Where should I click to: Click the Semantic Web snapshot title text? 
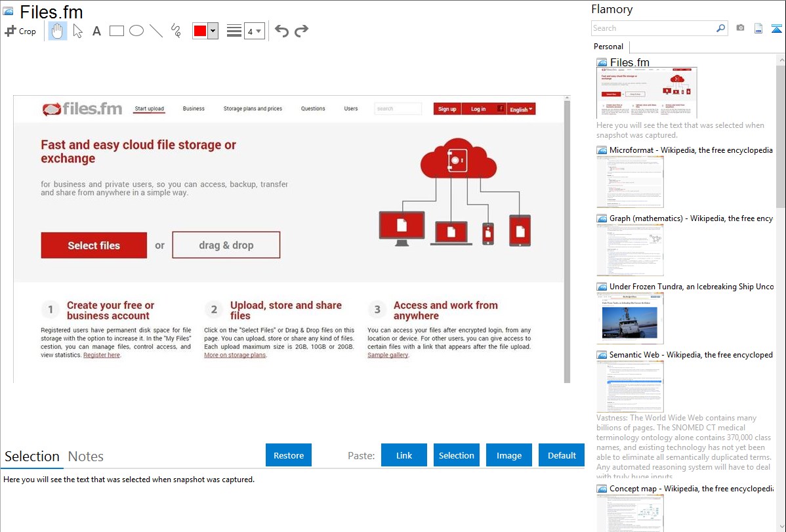pyautogui.click(x=691, y=354)
